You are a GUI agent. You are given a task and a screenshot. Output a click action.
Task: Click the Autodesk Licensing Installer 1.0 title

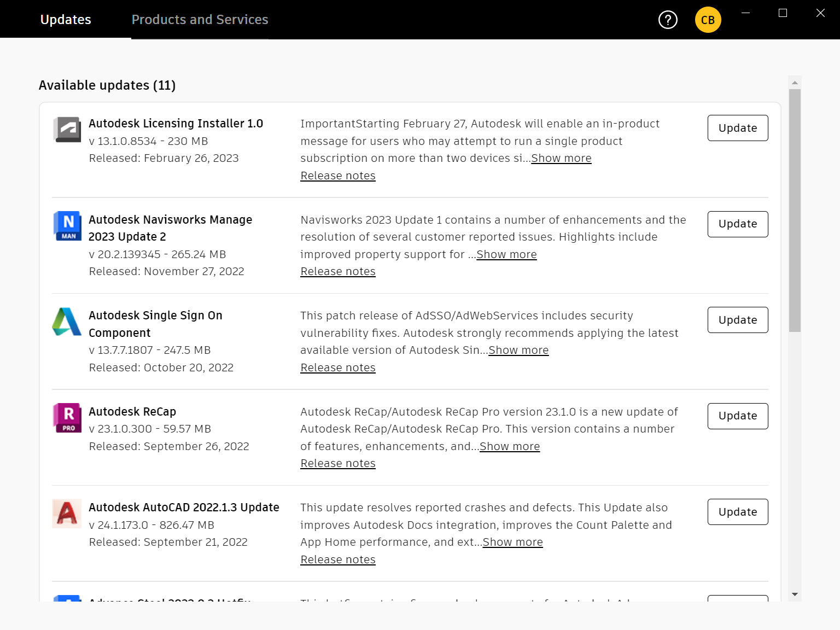176,124
